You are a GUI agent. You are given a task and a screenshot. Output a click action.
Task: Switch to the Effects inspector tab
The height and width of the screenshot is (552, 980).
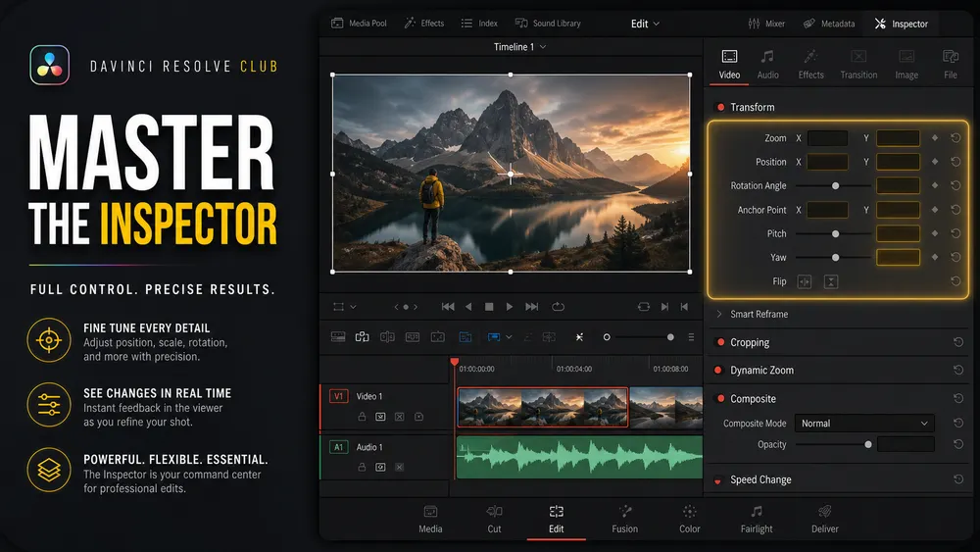[810, 65]
